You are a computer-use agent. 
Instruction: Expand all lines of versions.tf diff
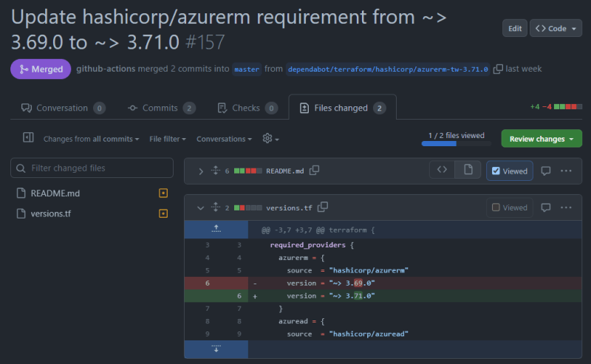[216, 207]
